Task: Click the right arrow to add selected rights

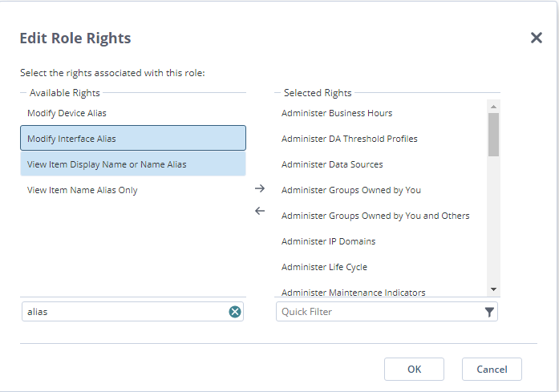Action: point(260,188)
